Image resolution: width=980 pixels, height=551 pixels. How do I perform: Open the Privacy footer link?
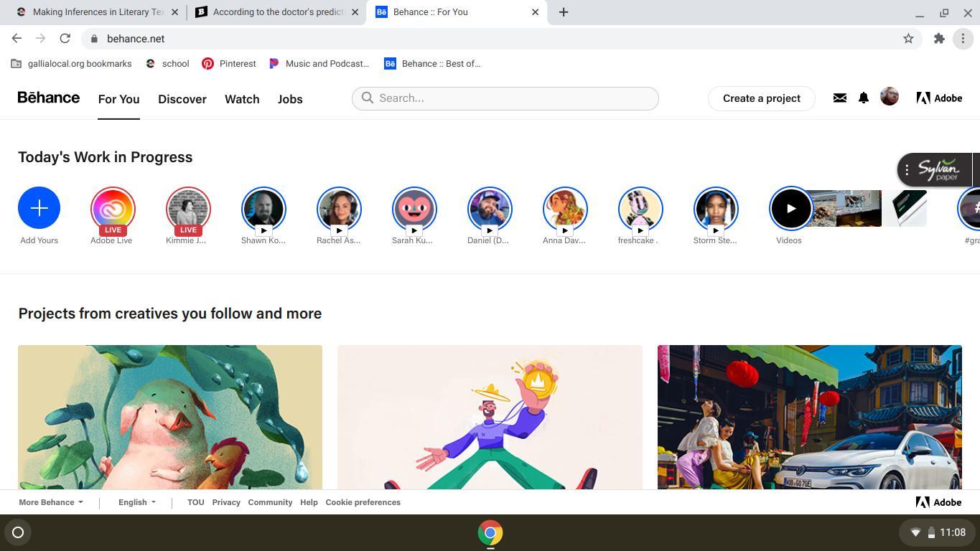click(x=226, y=502)
